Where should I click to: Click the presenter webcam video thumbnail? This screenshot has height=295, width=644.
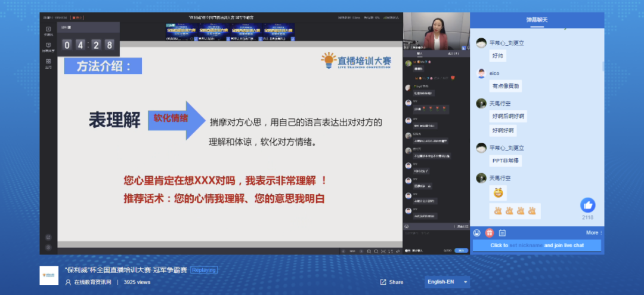[x=436, y=32]
